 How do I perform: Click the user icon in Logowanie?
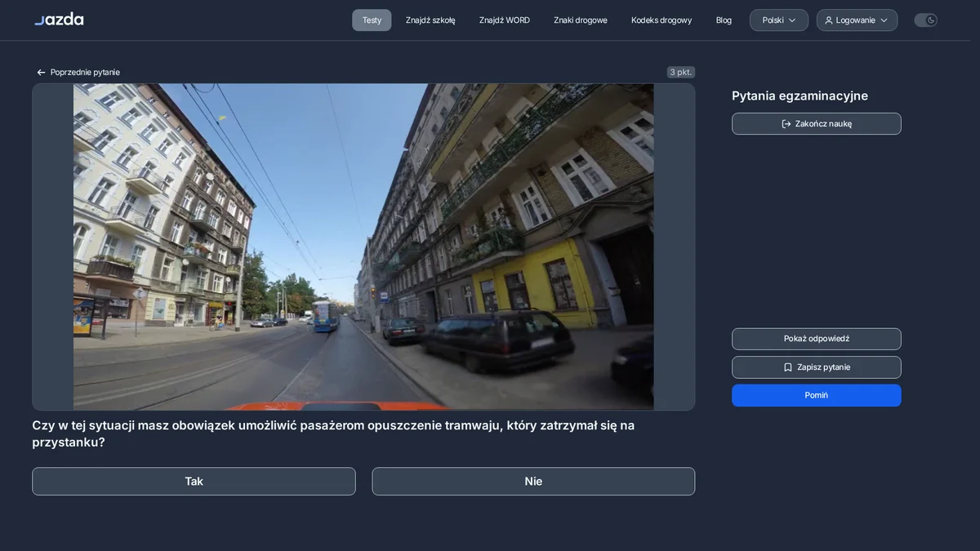tap(829, 20)
